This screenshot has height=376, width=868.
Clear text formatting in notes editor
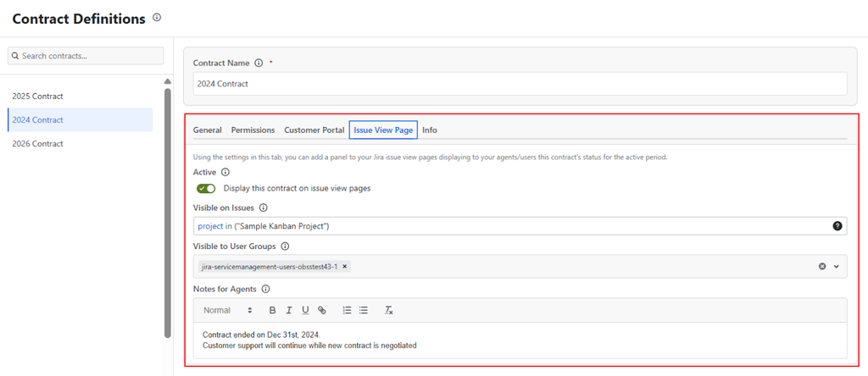pyautogui.click(x=389, y=311)
